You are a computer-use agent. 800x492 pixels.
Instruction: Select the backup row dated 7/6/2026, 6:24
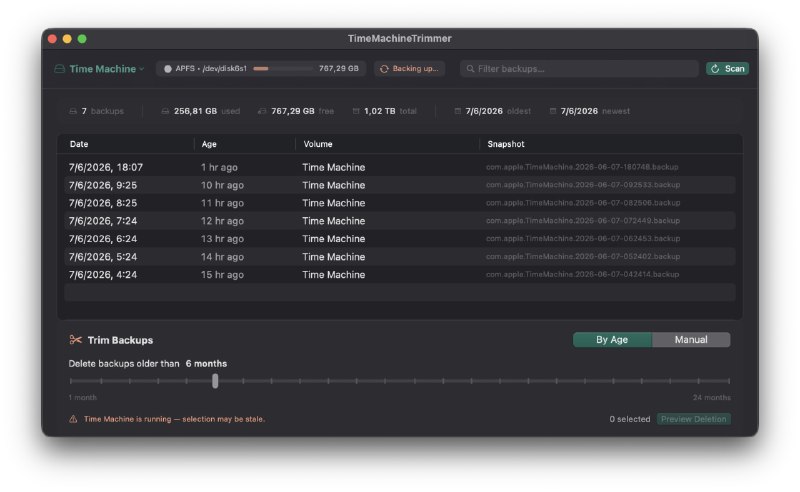(x=399, y=239)
